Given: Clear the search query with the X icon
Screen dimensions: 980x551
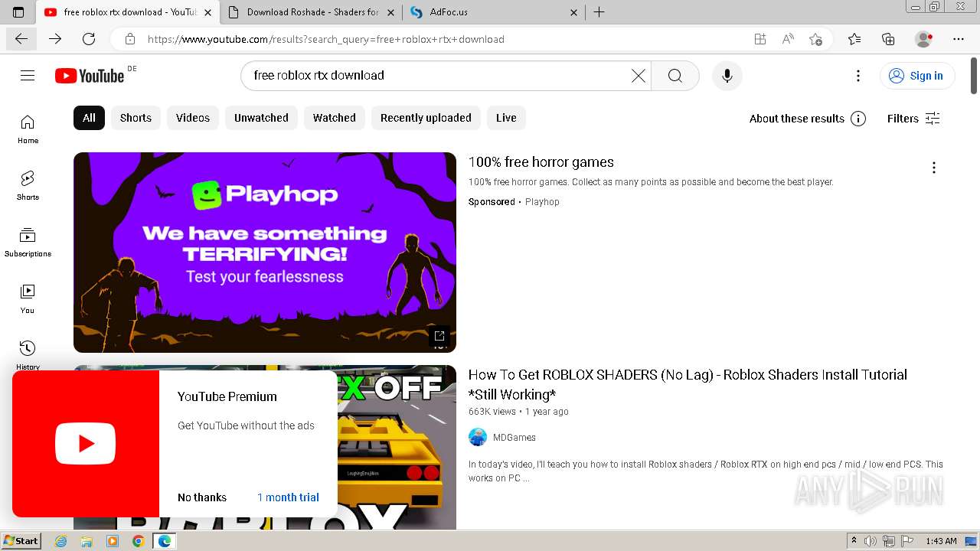Looking at the screenshot, I should 638,75.
